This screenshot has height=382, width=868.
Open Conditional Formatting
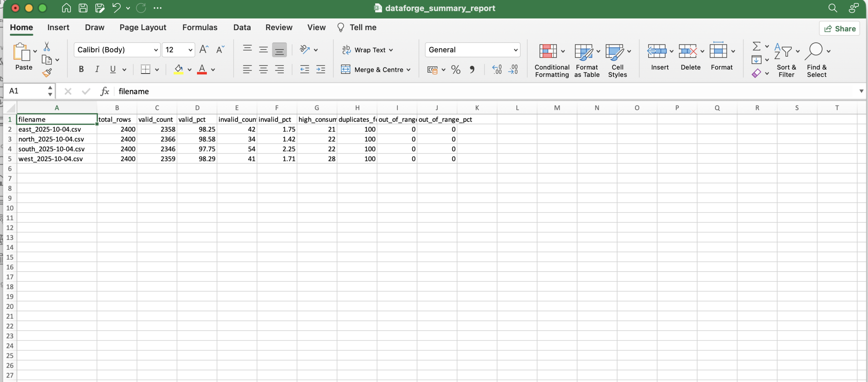coord(552,60)
